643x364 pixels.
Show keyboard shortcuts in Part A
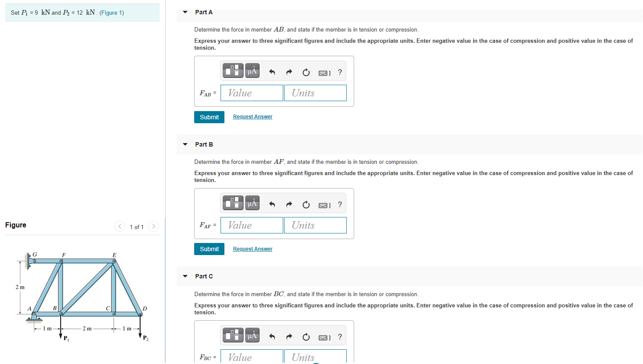pyautogui.click(x=324, y=73)
